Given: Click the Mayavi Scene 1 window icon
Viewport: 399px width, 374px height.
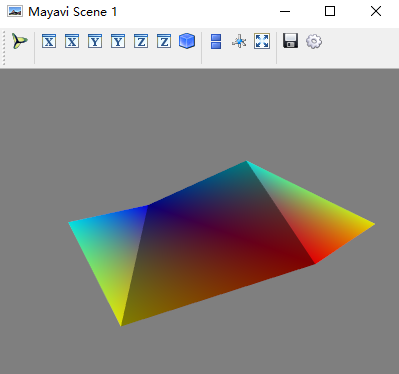Looking at the screenshot, I should point(15,12).
